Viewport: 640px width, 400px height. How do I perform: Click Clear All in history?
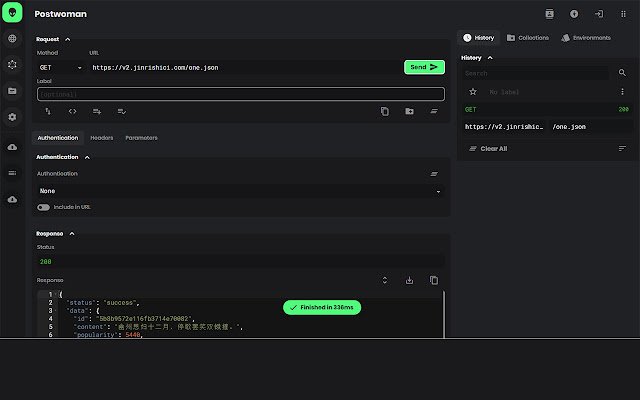(488, 149)
